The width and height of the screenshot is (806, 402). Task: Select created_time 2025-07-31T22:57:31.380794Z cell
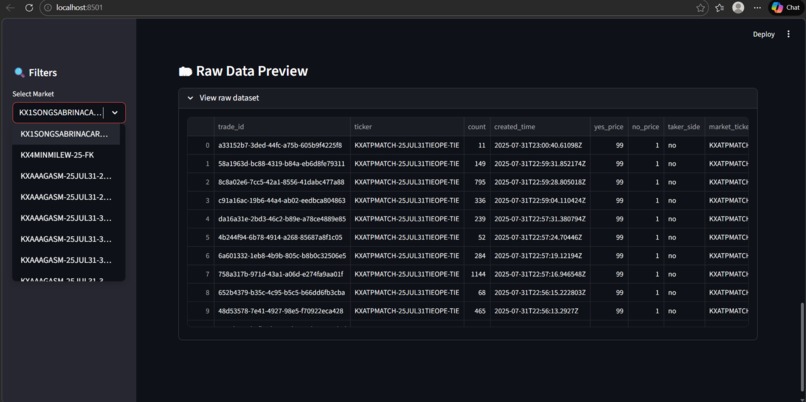pyautogui.click(x=540, y=219)
